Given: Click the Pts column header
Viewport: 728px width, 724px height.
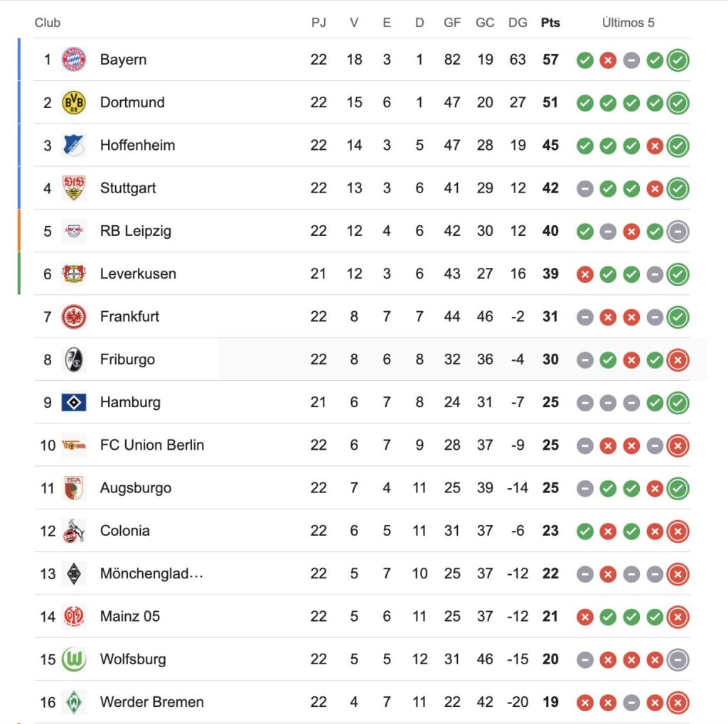Looking at the screenshot, I should pos(550,23).
